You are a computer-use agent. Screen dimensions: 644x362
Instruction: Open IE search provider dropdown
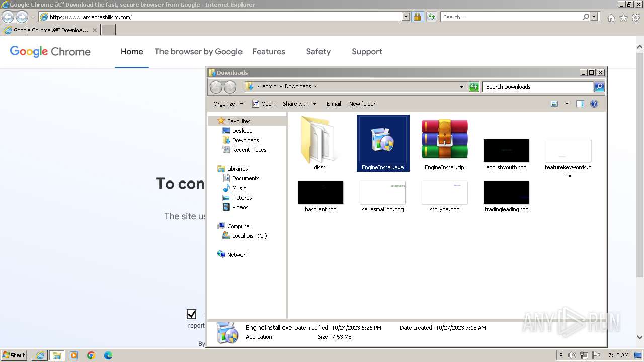pyautogui.click(x=594, y=17)
